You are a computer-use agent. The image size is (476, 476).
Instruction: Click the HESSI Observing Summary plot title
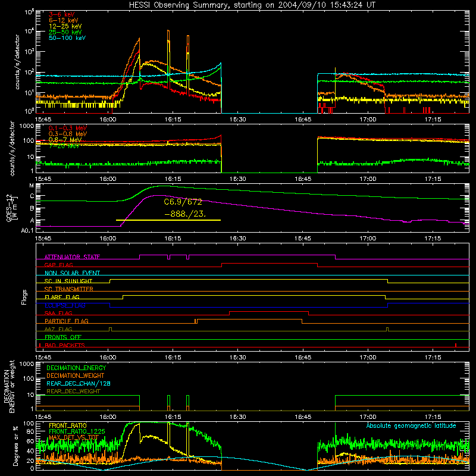[x=252, y=5]
